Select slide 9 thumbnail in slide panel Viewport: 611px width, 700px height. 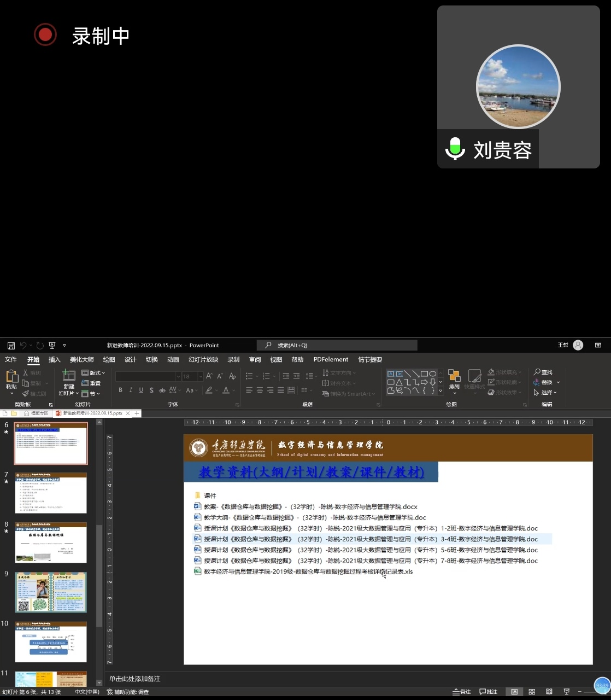coord(51,592)
